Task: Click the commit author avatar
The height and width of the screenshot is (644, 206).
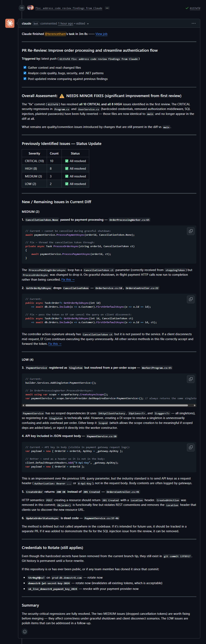Action: 30,8
